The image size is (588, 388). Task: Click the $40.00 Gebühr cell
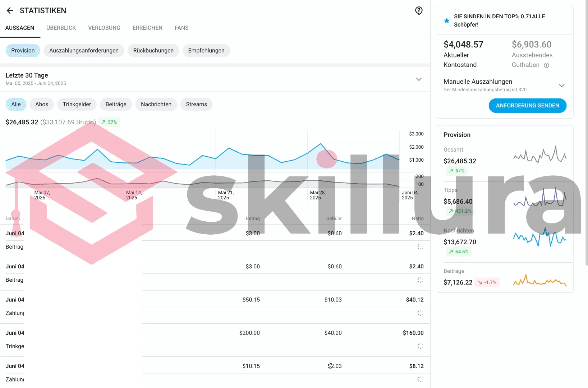[333, 333]
